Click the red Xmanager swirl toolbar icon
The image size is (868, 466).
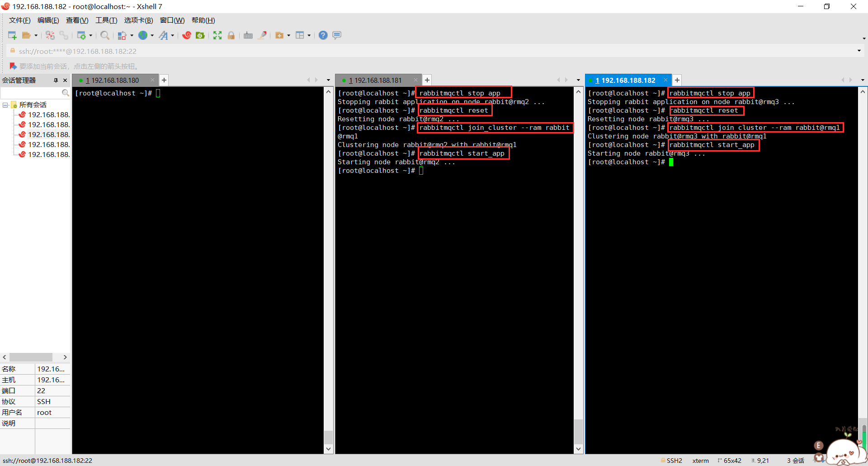pos(187,35)
